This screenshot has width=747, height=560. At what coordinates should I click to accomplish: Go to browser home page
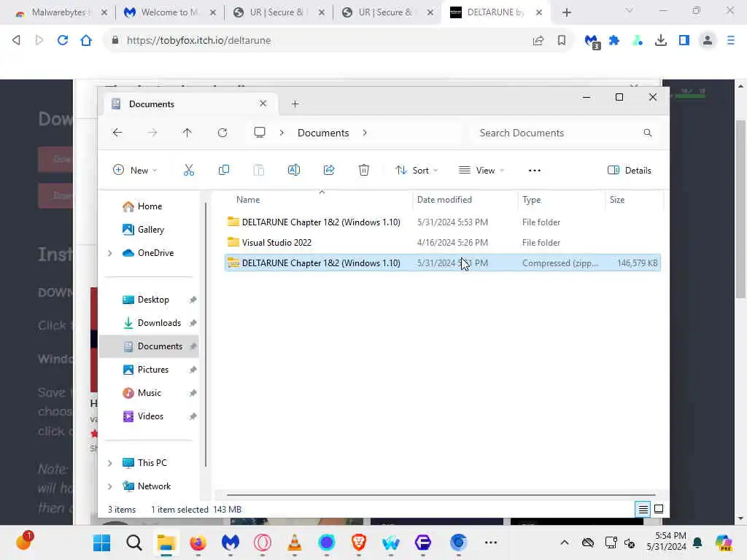(86, 40)
